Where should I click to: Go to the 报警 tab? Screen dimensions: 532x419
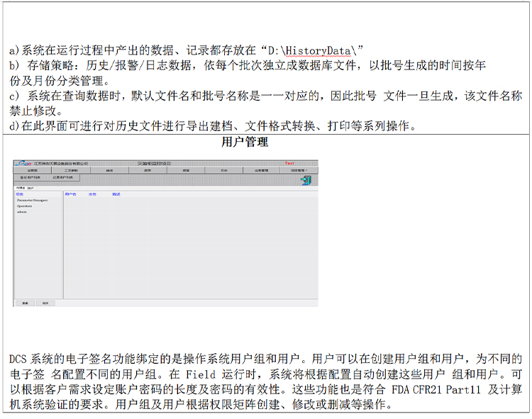tap(186, 171)
